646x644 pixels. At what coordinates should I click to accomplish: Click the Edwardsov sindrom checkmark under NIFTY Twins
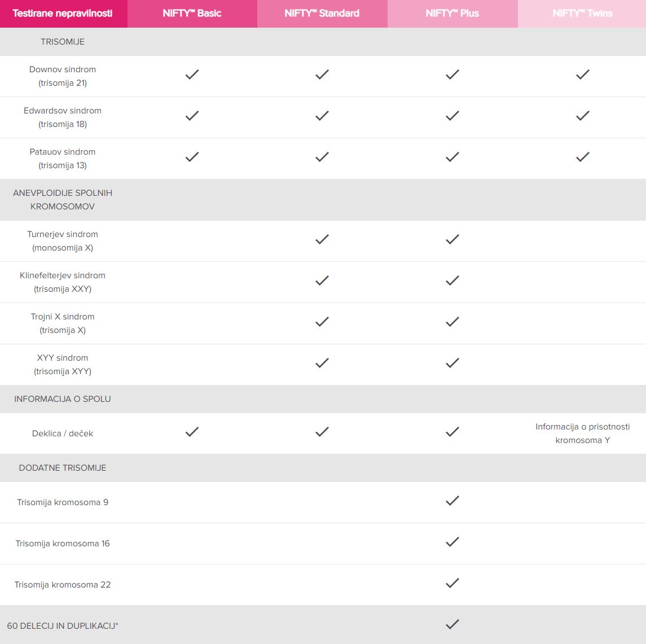[x=583, y=116]
